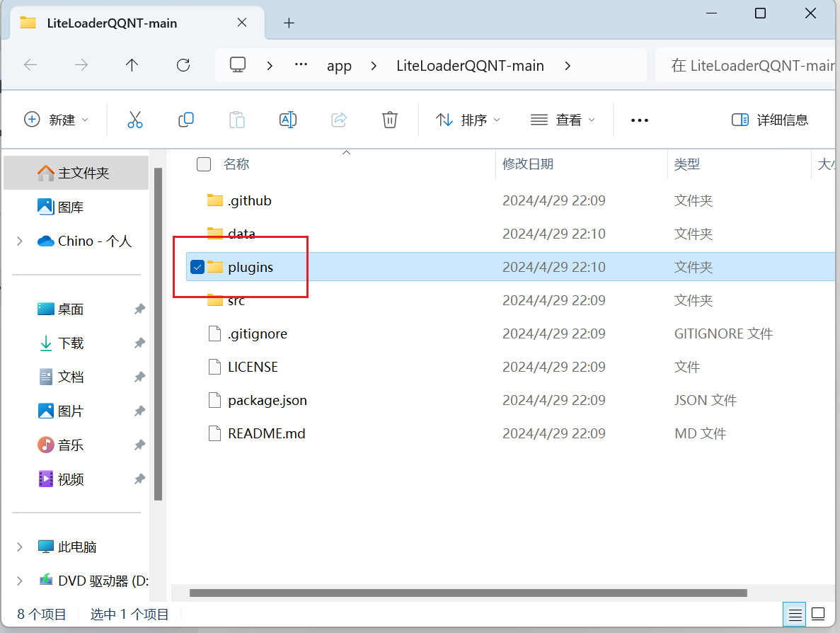This screenshot has width=840, height=633.
Task: Click the Cut scissors icon
Action: pos(135,120)
